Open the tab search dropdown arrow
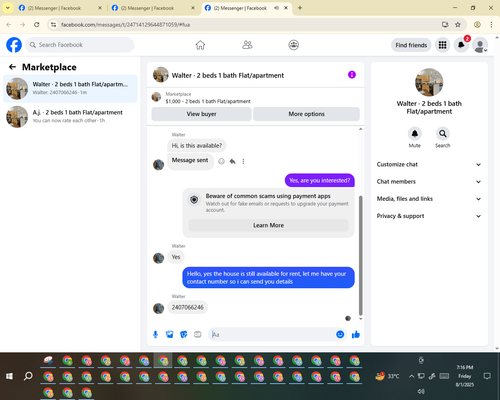 [x=7, y=8]
